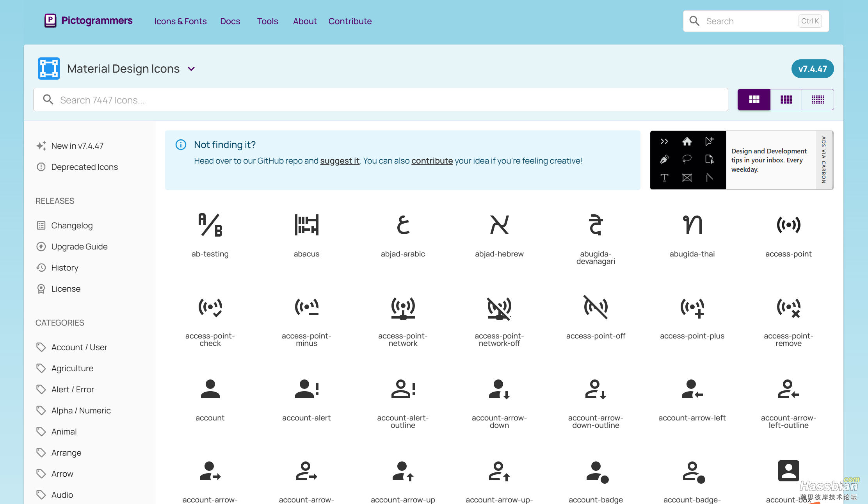View the History page
This screenshot has width=868, height=504.
click(x=58, y=267)
